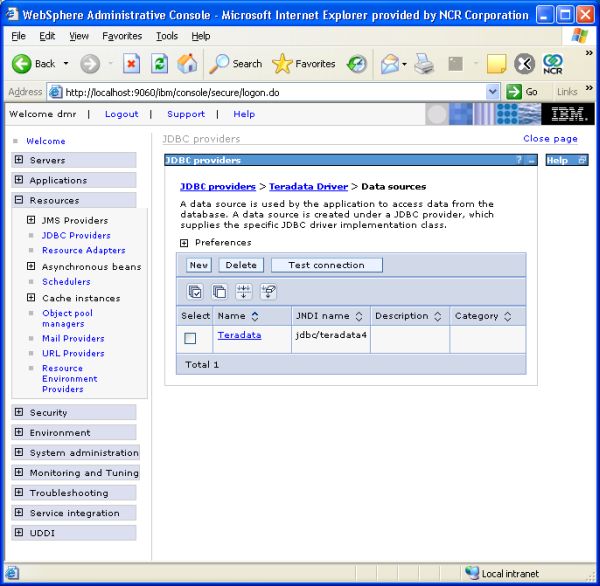Click the Support link in header
Viewport: 600px width, 586px height.
(186, 114)
